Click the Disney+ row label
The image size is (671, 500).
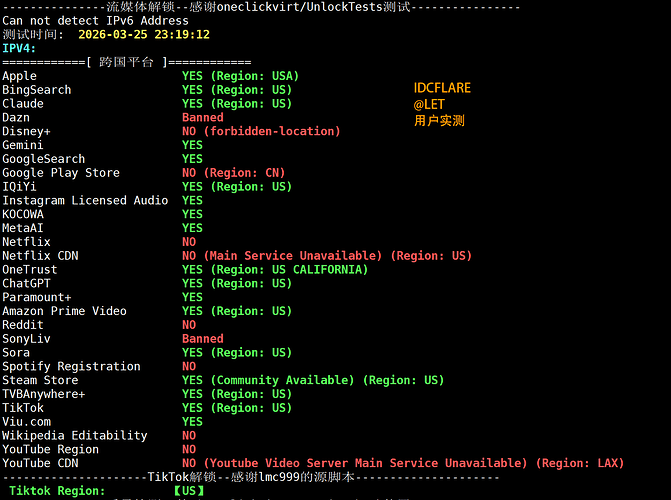27,131
